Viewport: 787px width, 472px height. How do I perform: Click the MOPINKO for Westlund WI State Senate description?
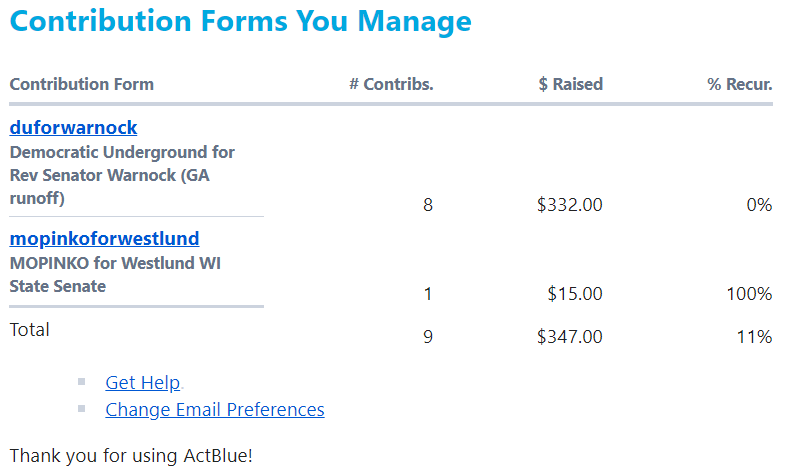(x=115, y=274)
